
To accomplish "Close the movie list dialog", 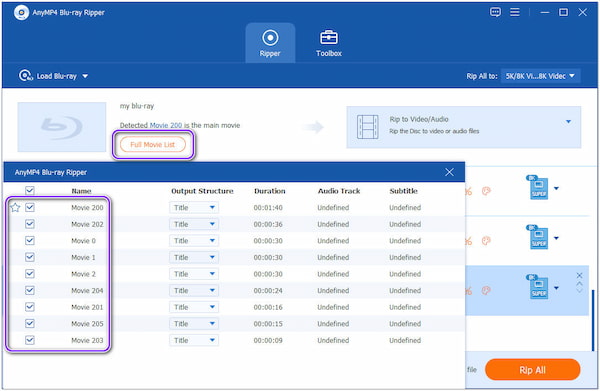I will pyautogui.click(x=449, y=172).
